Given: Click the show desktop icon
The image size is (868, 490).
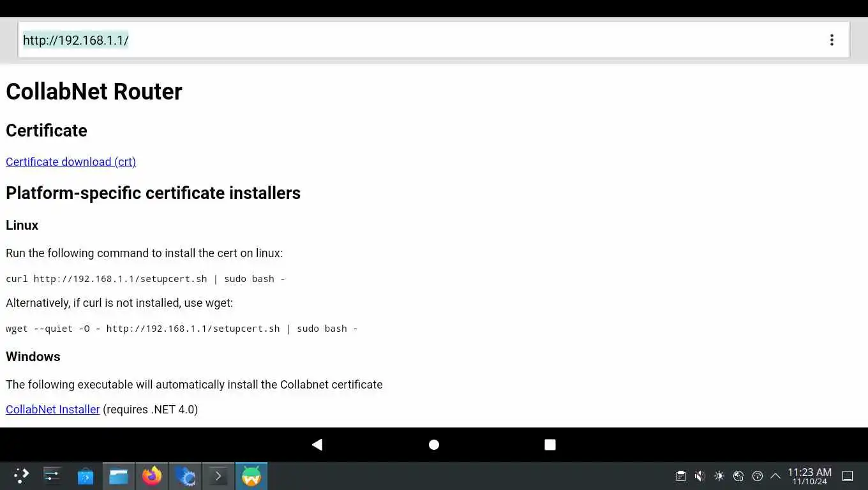Looking at the screenshot, I should [848, 476].
